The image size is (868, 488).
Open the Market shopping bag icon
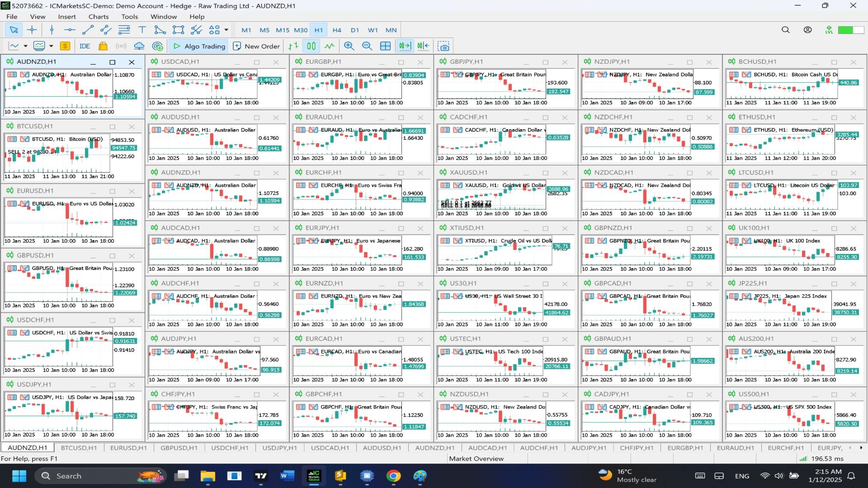click(x=103, y=46)
